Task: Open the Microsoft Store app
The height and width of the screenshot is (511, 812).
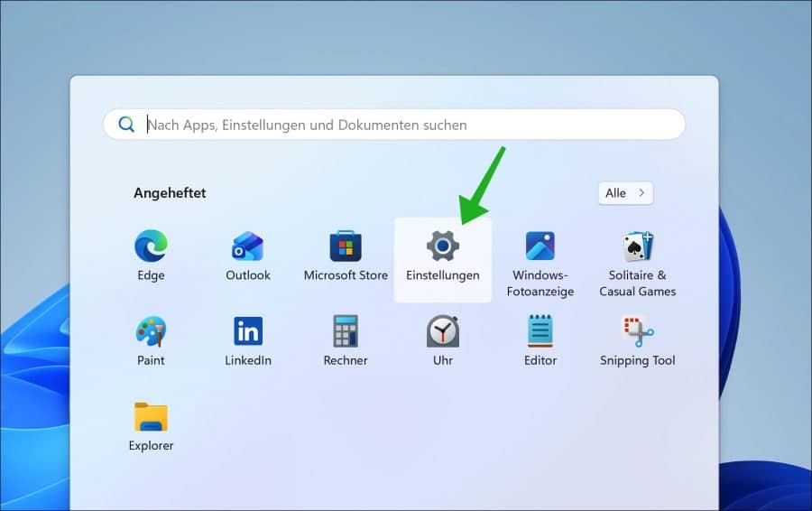Action: point(346,246)
